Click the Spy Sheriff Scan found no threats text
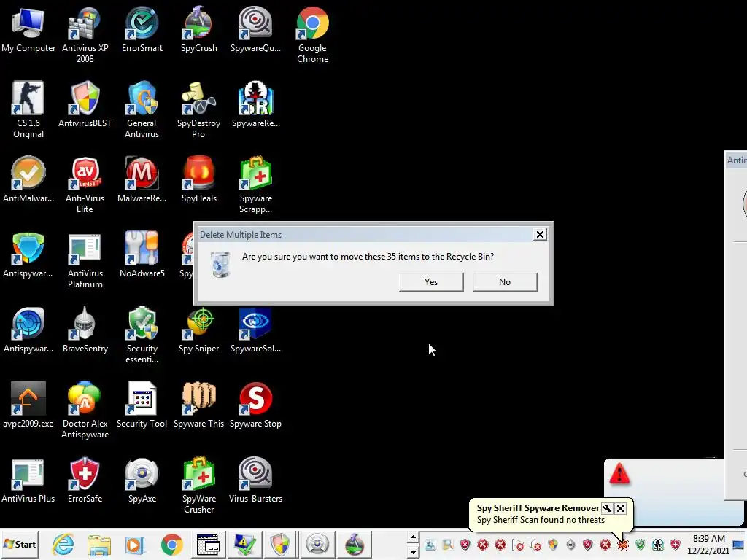747x560 pixels. point(541,520)
